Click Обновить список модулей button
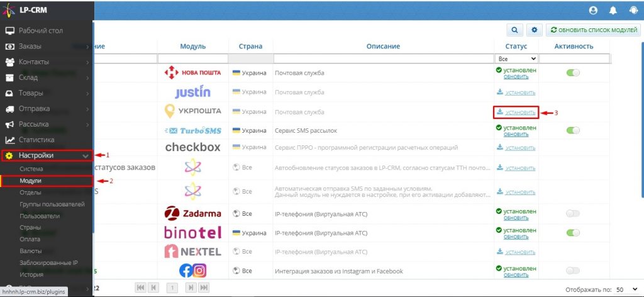 [593, 30]
